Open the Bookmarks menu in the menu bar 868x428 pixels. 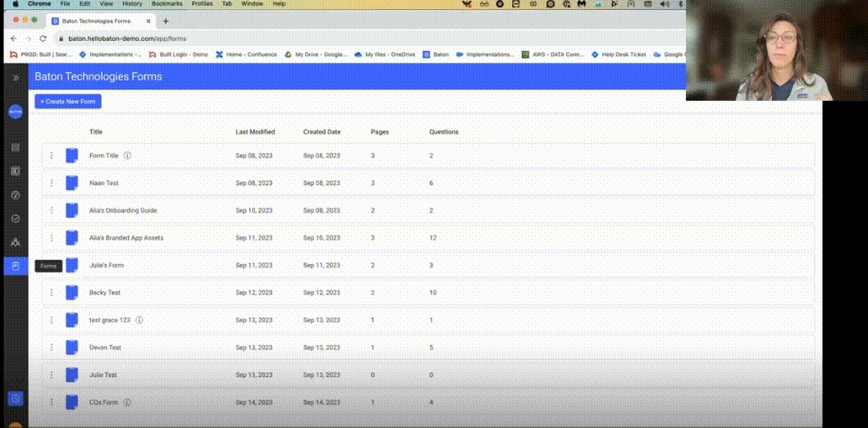[x=167, y=4]
